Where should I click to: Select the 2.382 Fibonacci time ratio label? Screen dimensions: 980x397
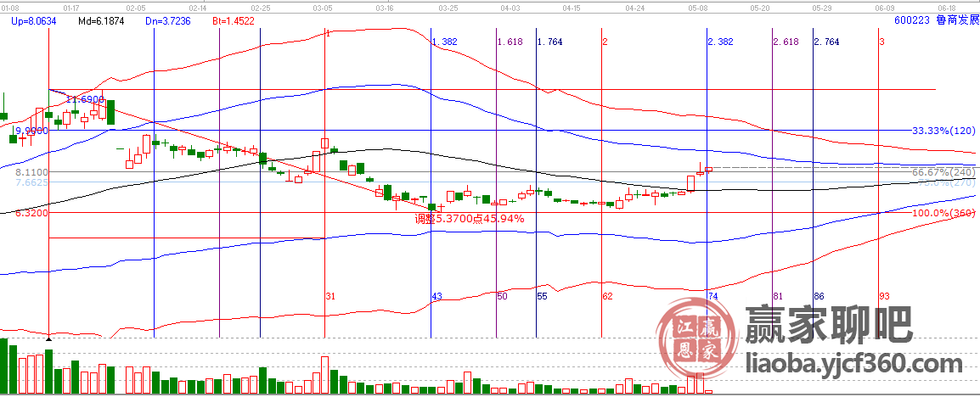pyautogui.click(x=721, y=42)
